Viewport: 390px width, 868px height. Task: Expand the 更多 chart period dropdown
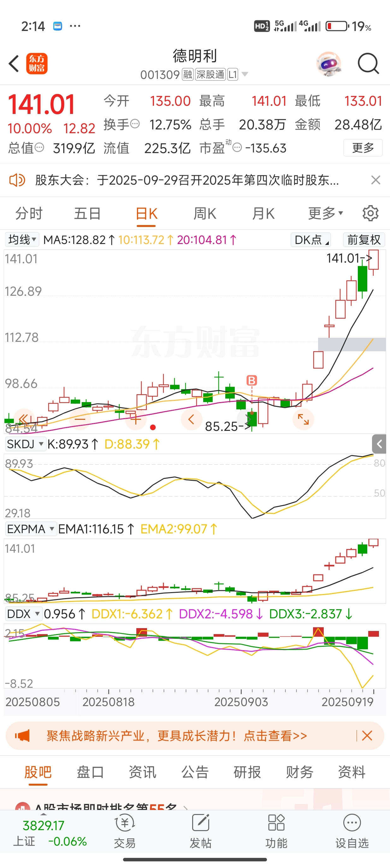point(325,213)
